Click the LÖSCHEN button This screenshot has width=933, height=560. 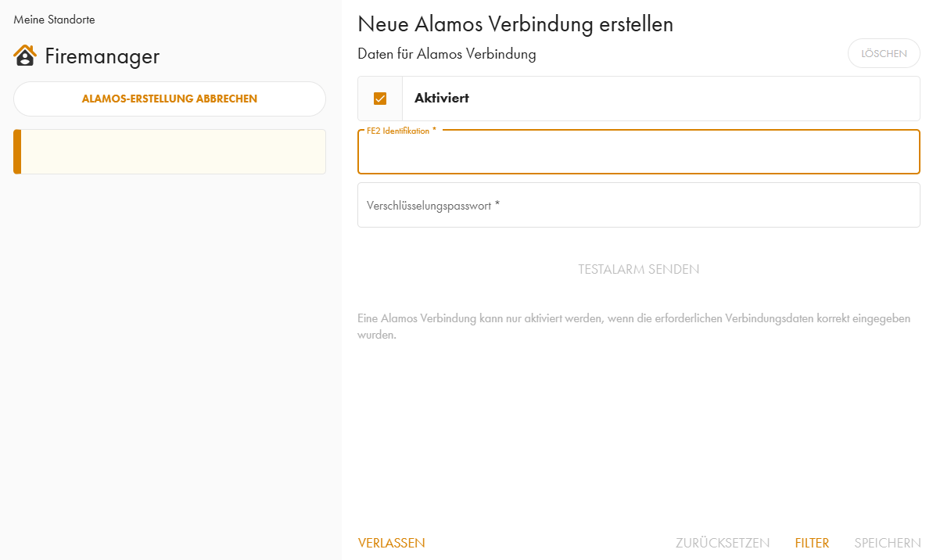coord(884,54)
